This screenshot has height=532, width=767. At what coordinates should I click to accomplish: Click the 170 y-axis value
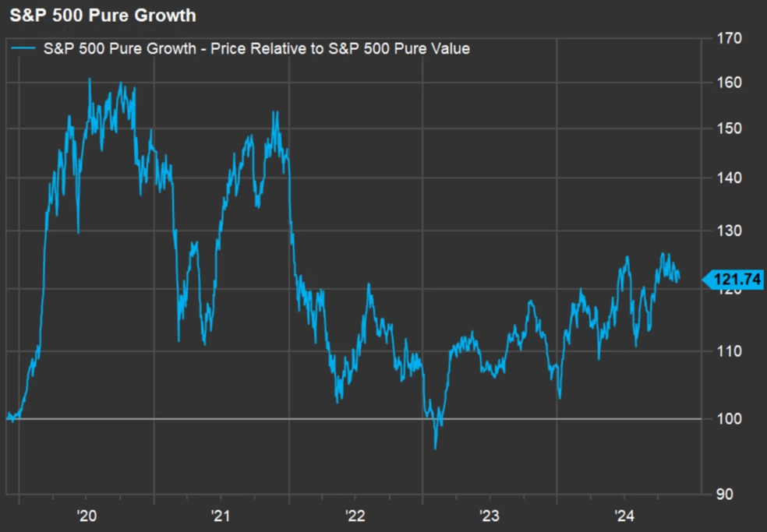coord(729,37)
